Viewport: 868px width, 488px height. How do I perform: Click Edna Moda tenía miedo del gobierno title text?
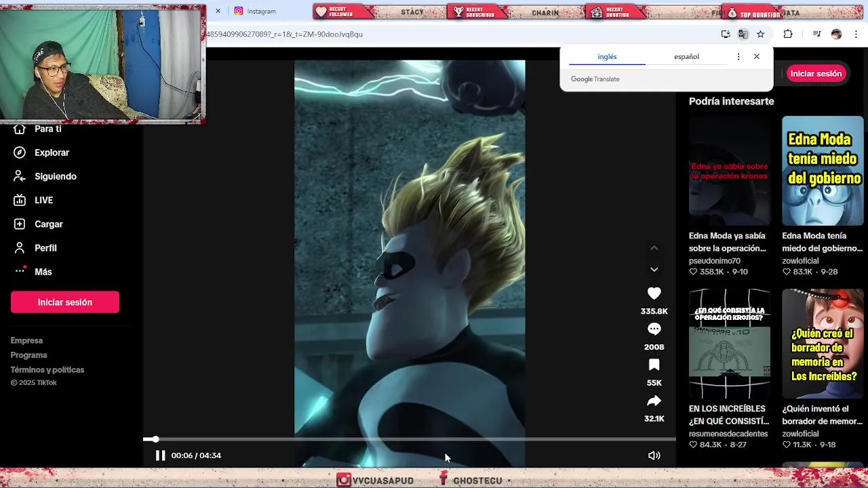[x=822, y=242]
